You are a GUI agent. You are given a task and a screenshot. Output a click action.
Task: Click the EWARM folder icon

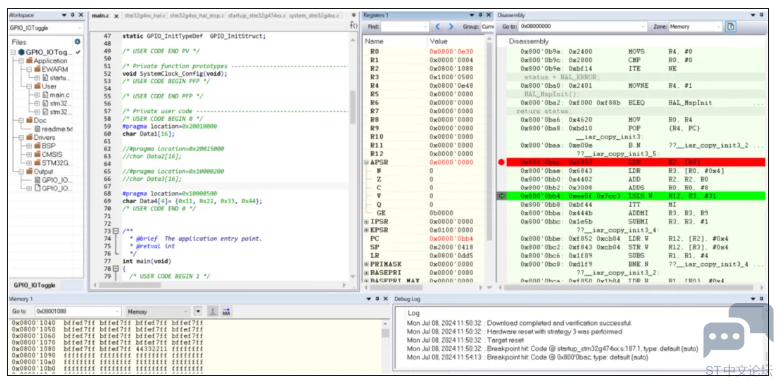[x=37, y=69]
